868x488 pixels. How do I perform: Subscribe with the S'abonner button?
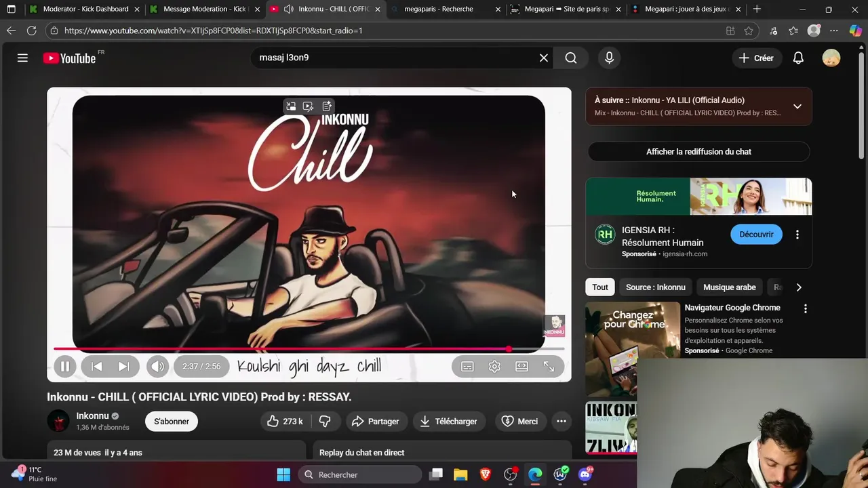point(172,422)
